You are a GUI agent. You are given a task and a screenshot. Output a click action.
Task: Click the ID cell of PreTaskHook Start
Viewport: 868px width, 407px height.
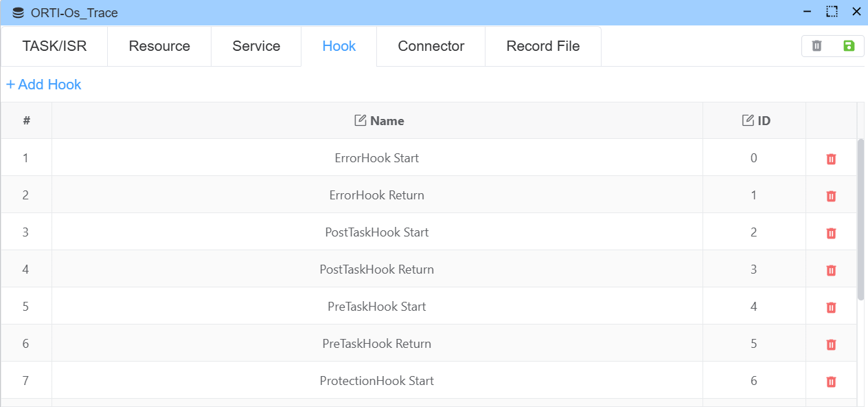(753, 307)
